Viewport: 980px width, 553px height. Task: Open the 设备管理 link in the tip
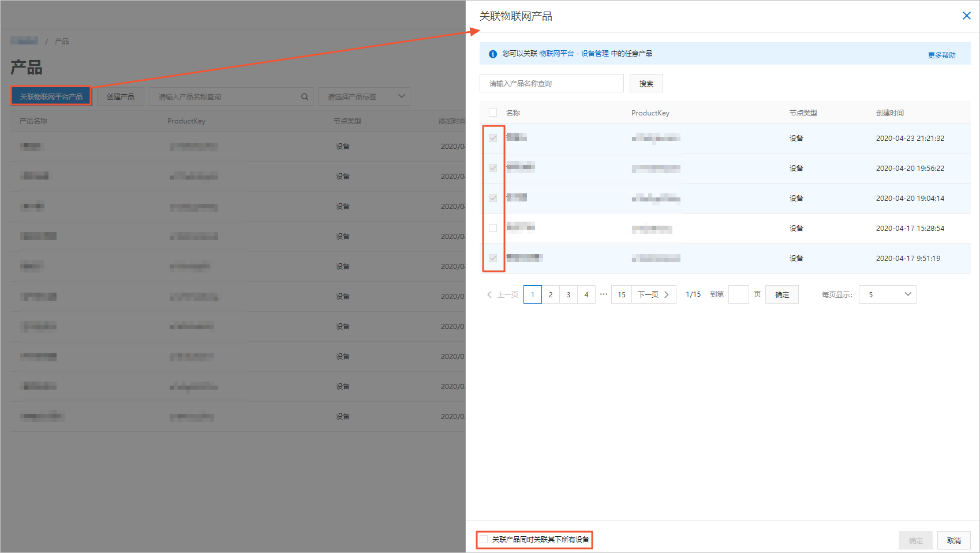pos(595,53)
